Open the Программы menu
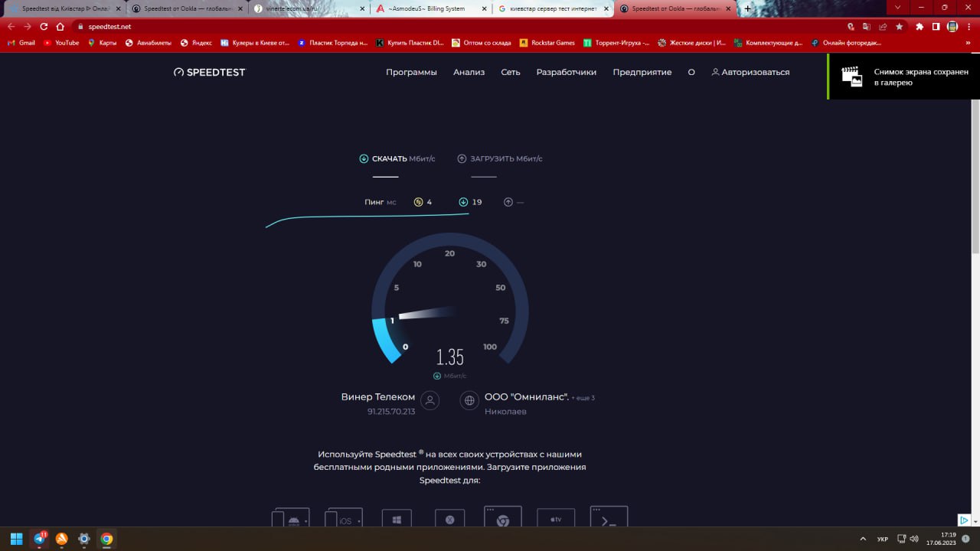This screenshot has width=980, height=551. [411, 72]
